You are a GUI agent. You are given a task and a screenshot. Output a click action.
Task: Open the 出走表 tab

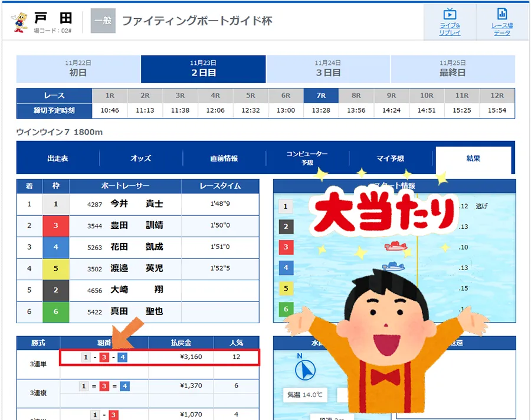[x=58, y=158]
